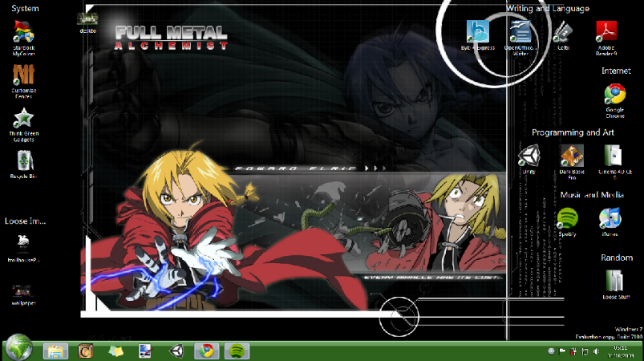Launch the Celtx shortcut
644x361 pixels.
coord(563,35)
